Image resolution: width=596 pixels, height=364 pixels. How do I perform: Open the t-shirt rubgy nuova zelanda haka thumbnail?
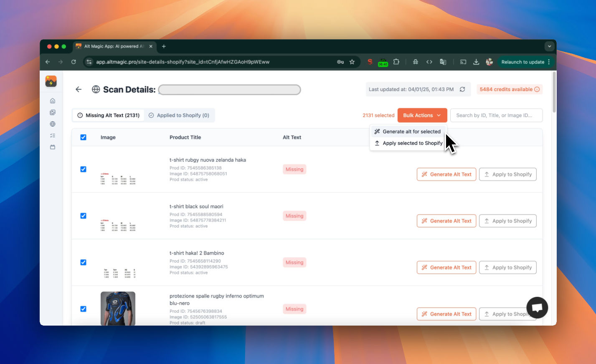(x=118, y=178)
